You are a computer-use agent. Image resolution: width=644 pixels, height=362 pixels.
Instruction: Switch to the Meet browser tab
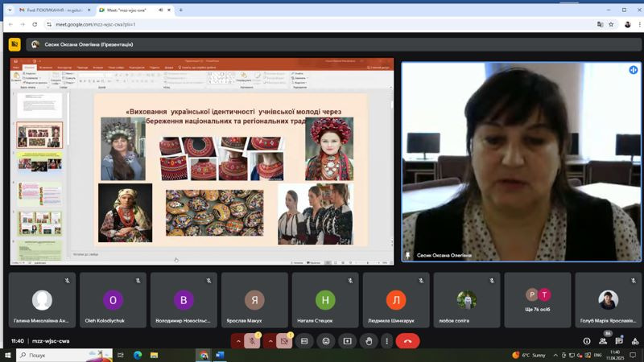[134, 10]
